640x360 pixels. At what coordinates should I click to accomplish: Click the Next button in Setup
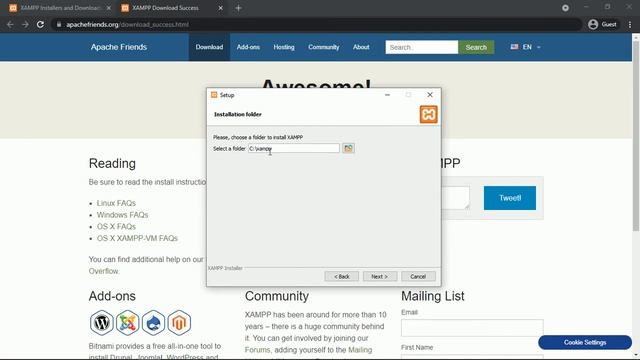[x=380, y=276]
